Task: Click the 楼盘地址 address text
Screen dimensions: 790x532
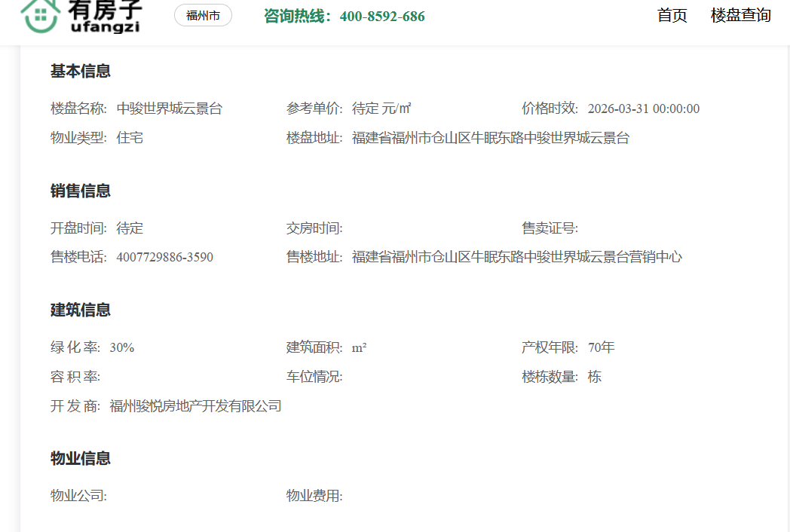Action: [490, 138]
